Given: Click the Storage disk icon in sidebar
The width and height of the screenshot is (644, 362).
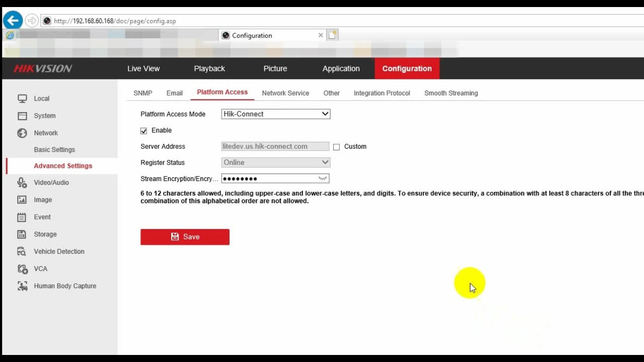Looking at the screenshot, I should pyautogui.click(x=22, y=234).
